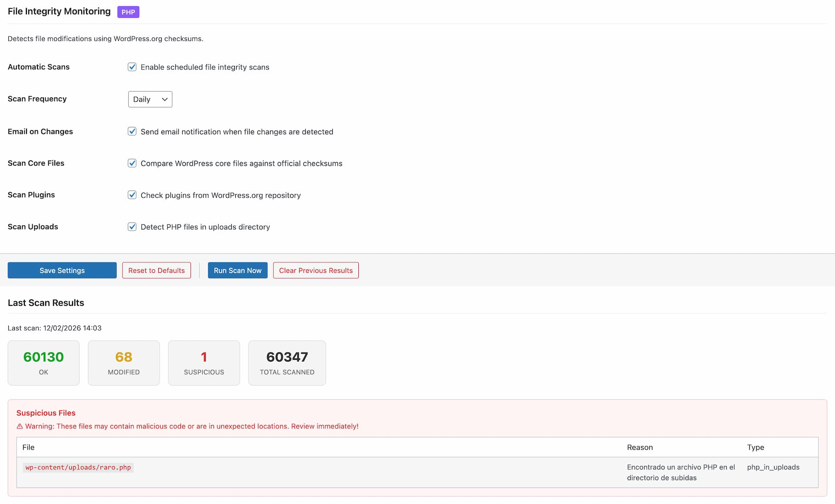Screen dimensions: 835x504
Task: Click the wp-content/uploads/raro.php file path
Action: [x=78, y=468]
